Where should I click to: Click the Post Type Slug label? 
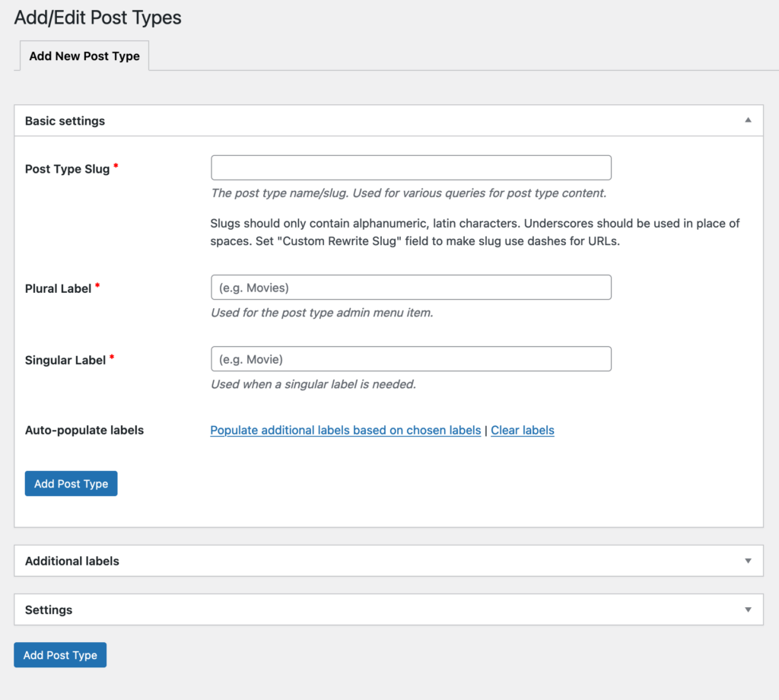click(67, 169)
